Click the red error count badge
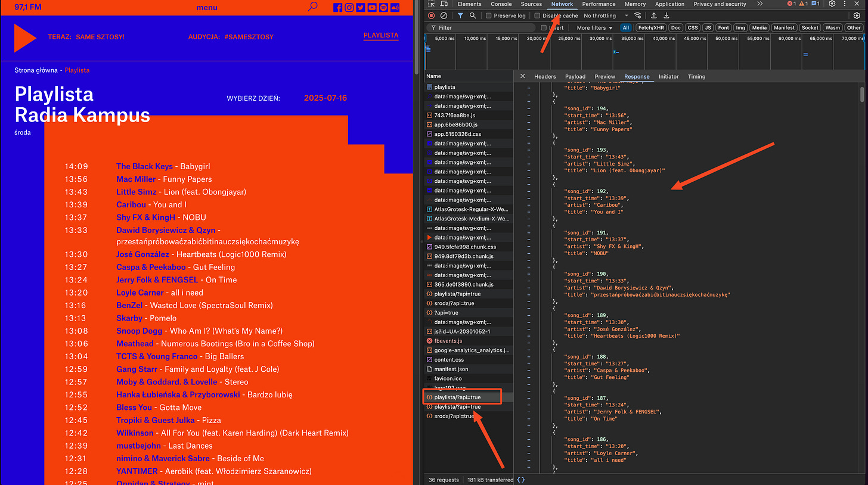The height and width of the screenshot is (485, 868). point(792,4)
